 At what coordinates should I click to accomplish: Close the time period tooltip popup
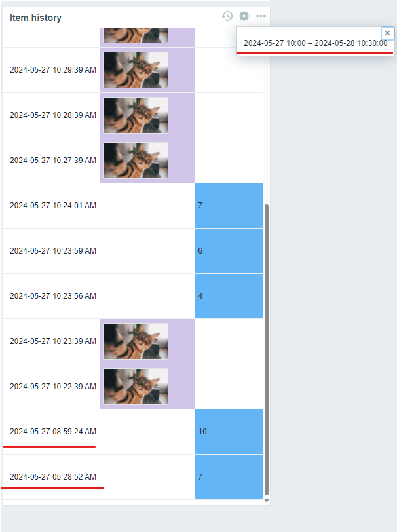tap(387, 33)
